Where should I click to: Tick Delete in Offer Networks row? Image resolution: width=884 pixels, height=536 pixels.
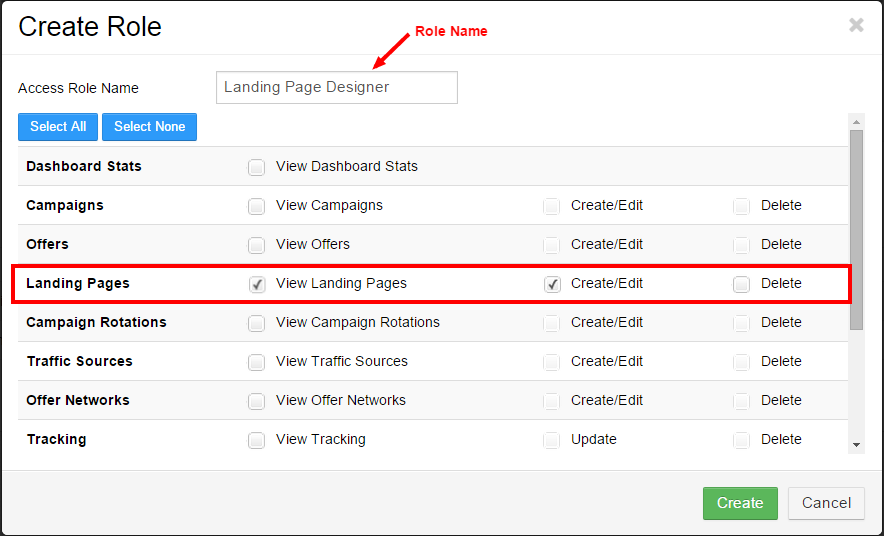[x=741, y=401]
